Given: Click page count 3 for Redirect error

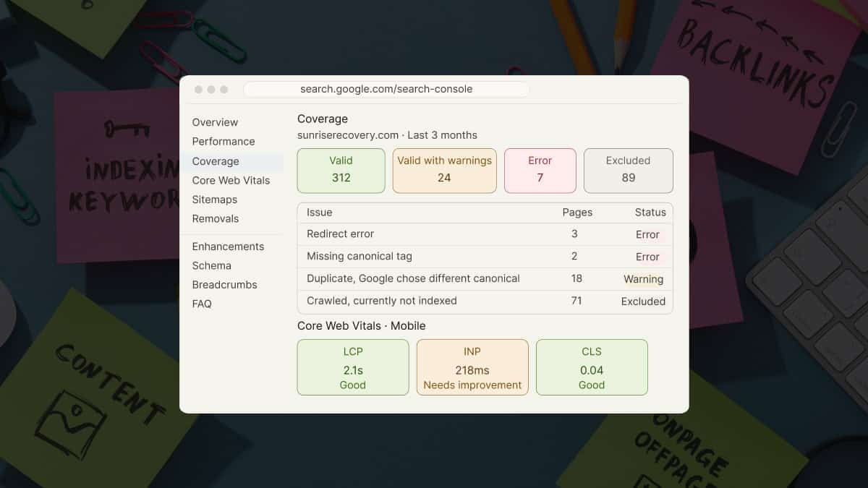Looking at the screenshot, I should (574, 234).
